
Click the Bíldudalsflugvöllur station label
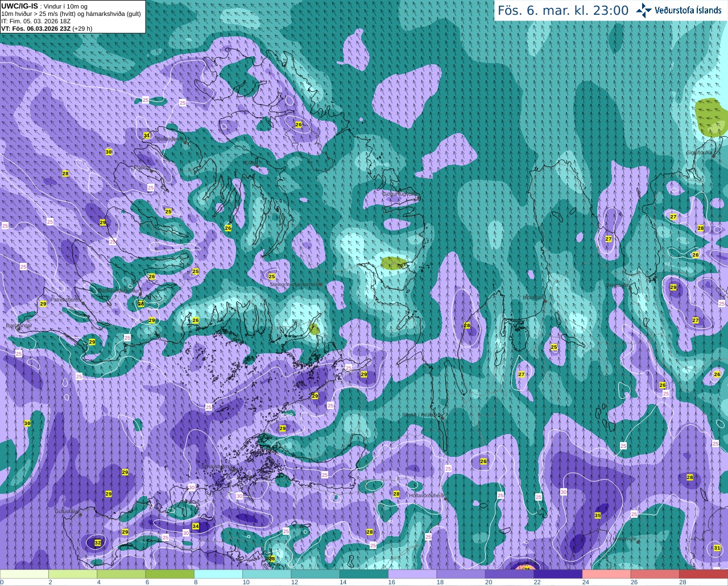point(119,290)
